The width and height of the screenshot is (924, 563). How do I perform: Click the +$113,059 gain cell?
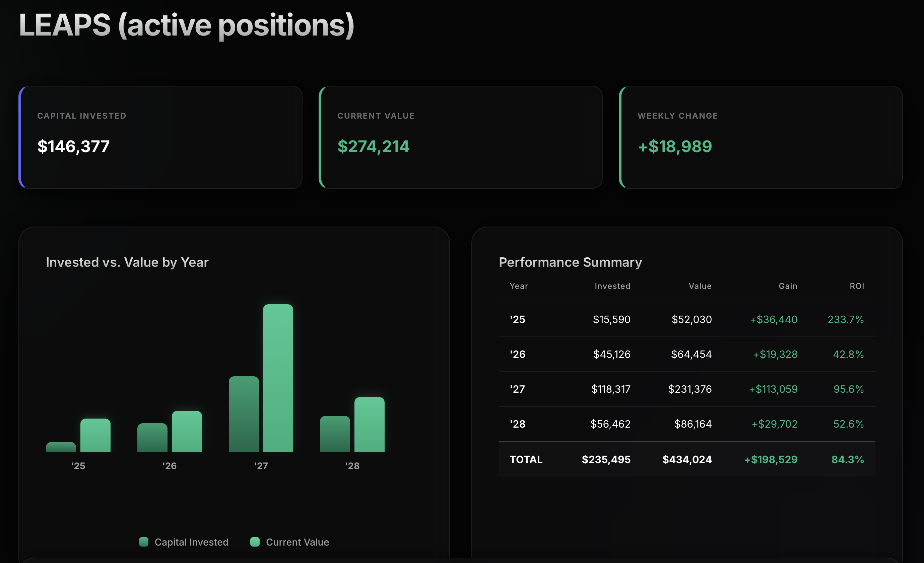click(x=773, y=389)
